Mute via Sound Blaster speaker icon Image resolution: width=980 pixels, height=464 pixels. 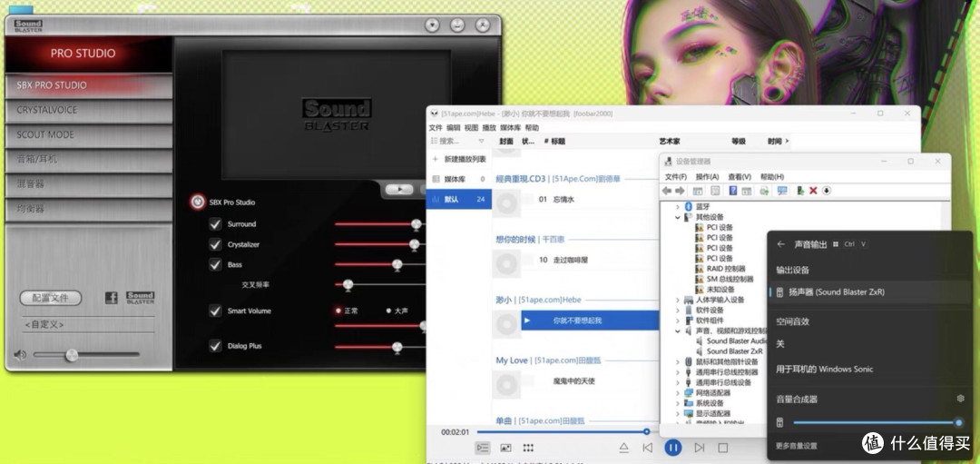coord(21,355)
